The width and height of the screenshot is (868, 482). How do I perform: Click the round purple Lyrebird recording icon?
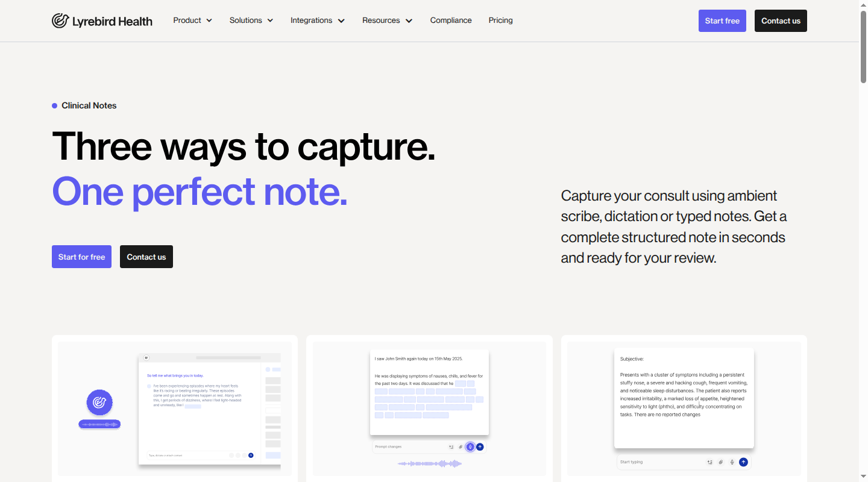99,402
